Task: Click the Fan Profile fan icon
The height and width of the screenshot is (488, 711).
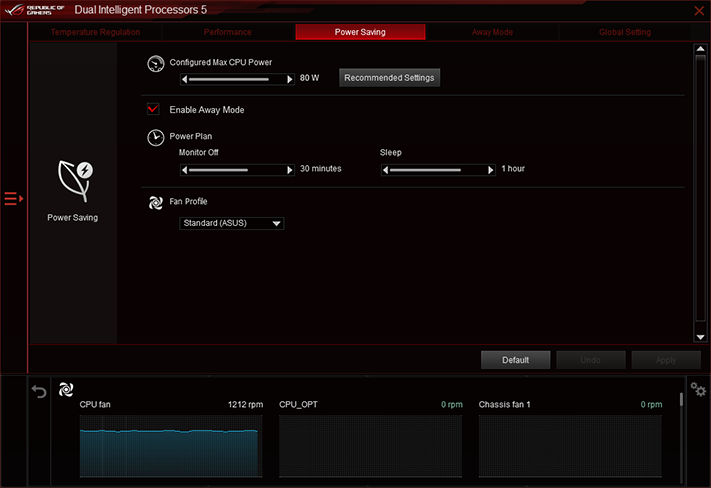Action: pos(156,203)
